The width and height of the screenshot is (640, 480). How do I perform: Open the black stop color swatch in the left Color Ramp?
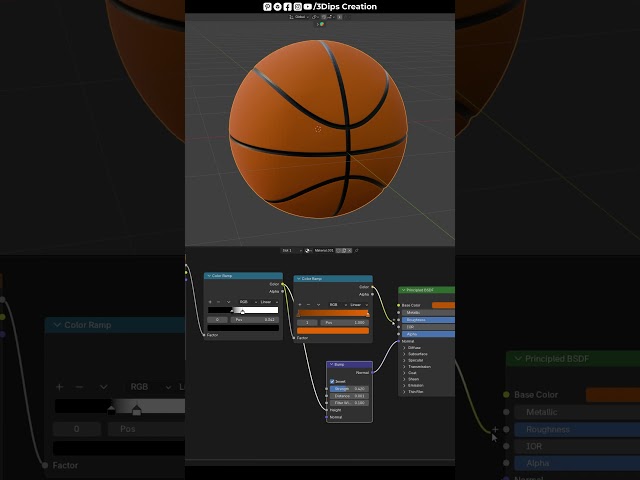coord(243,328)
